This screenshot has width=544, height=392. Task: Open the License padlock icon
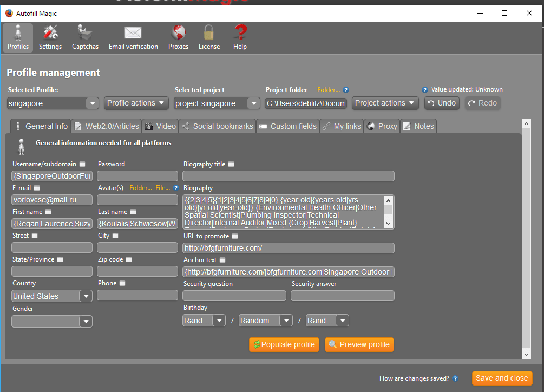pyautogui.click(x=209, y=38)
